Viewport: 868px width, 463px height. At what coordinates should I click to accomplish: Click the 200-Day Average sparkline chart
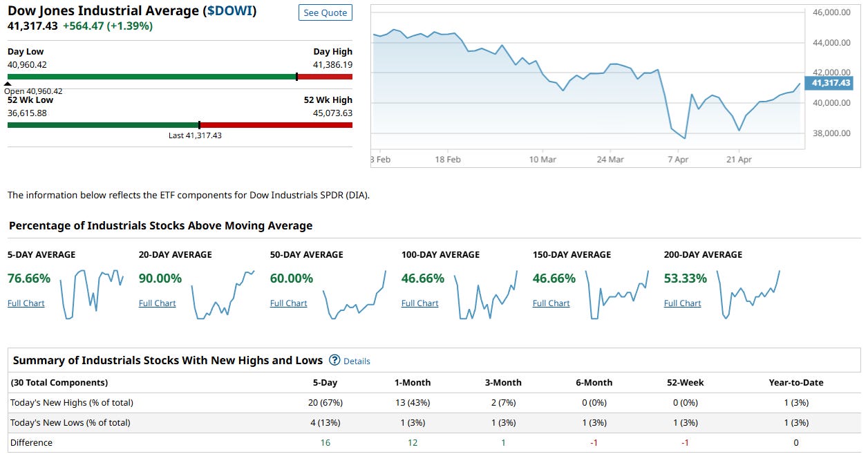748,294
